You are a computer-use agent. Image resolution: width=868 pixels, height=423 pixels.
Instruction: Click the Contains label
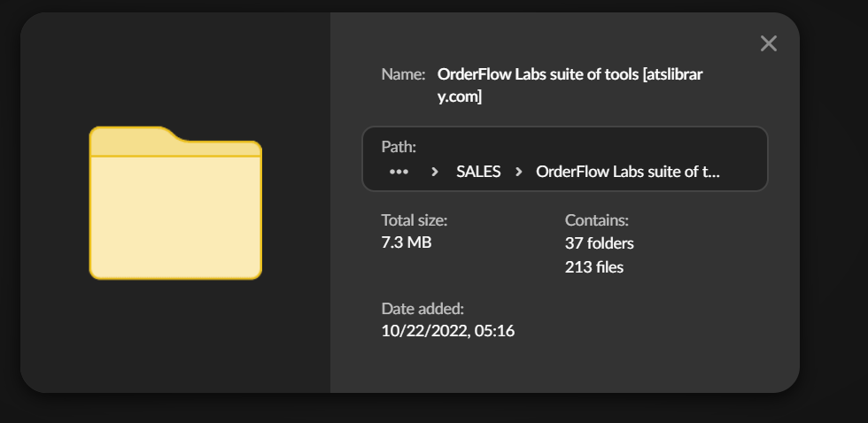pos(597,219)
